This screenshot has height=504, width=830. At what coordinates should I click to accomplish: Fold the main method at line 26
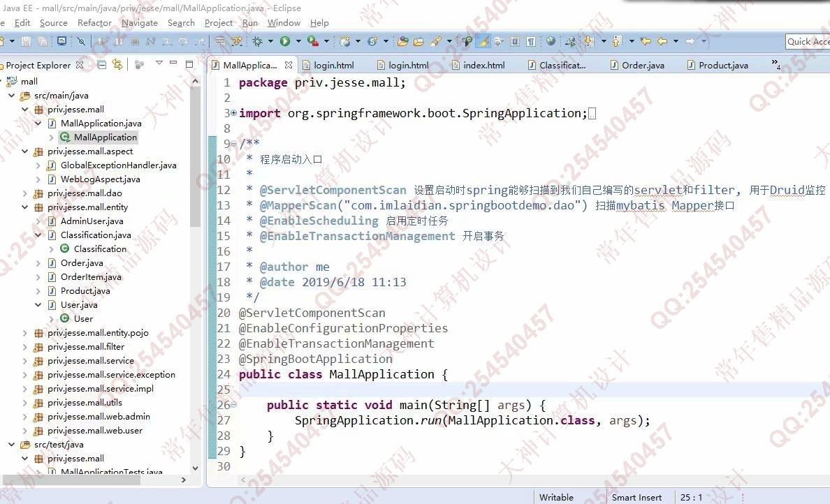(x=233, y=405)
